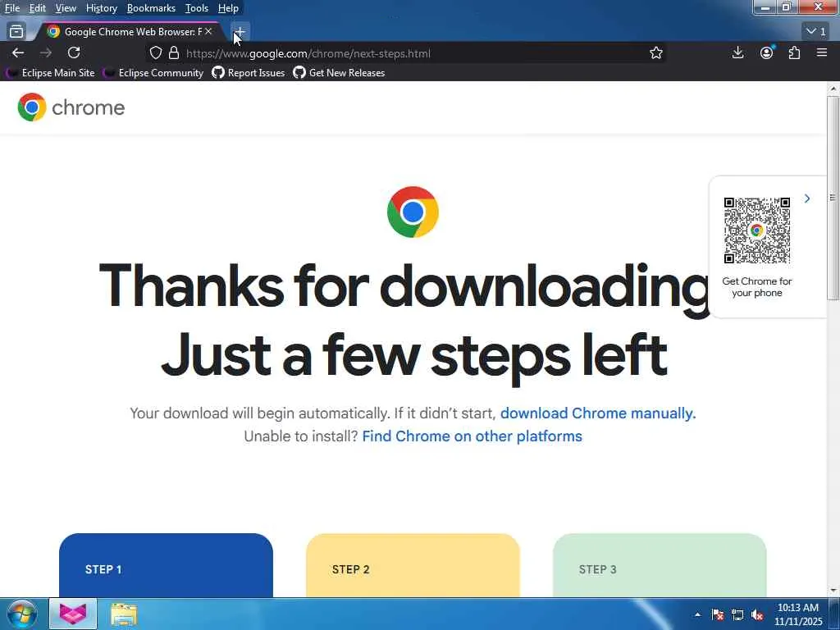
Task: Click the QR code for Chrome phone
Action: 757,231
